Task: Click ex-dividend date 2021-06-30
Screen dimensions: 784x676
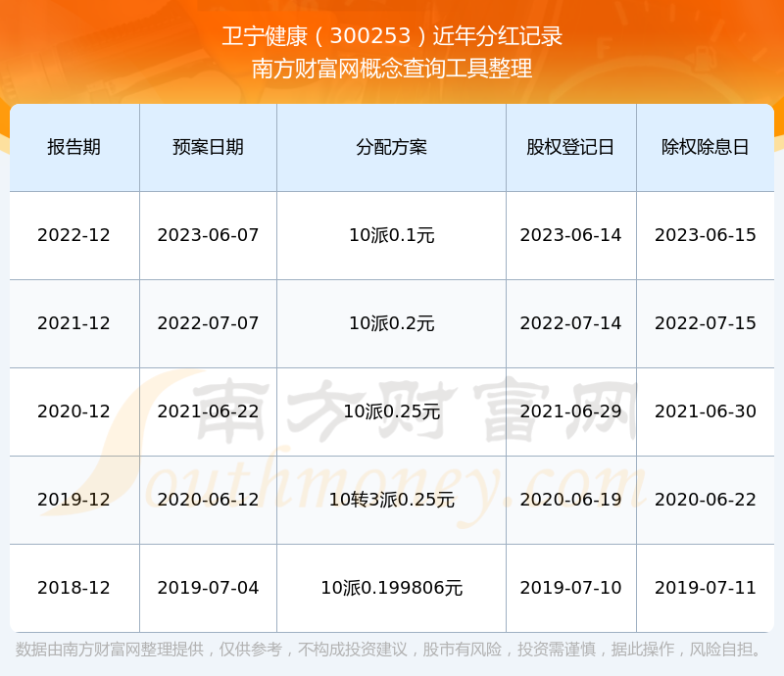Action: pyautogui.click(x=705, y=411)
